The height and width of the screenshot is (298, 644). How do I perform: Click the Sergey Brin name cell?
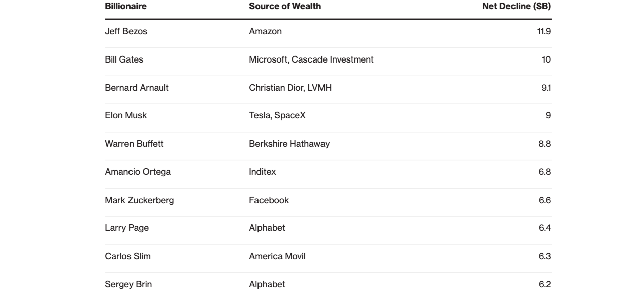[x=128, y=284]
